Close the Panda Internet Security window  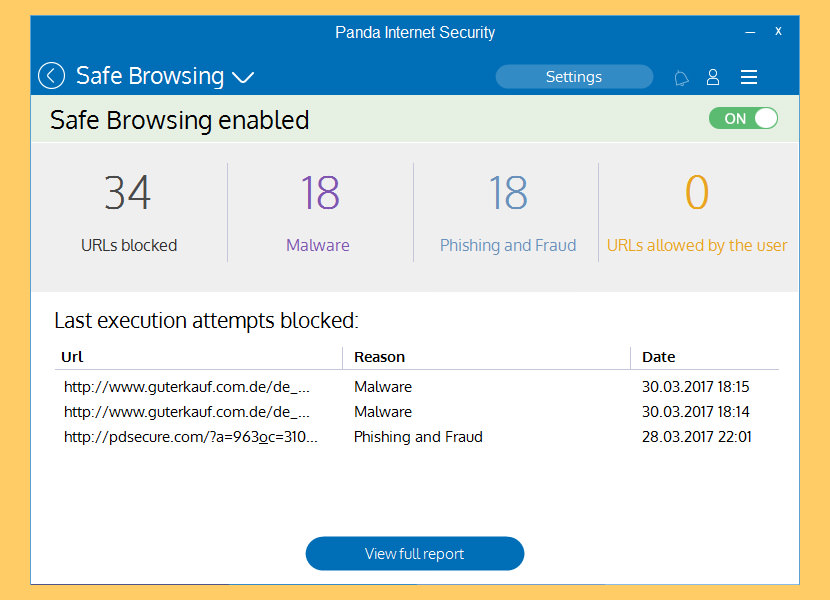[778, 31]
